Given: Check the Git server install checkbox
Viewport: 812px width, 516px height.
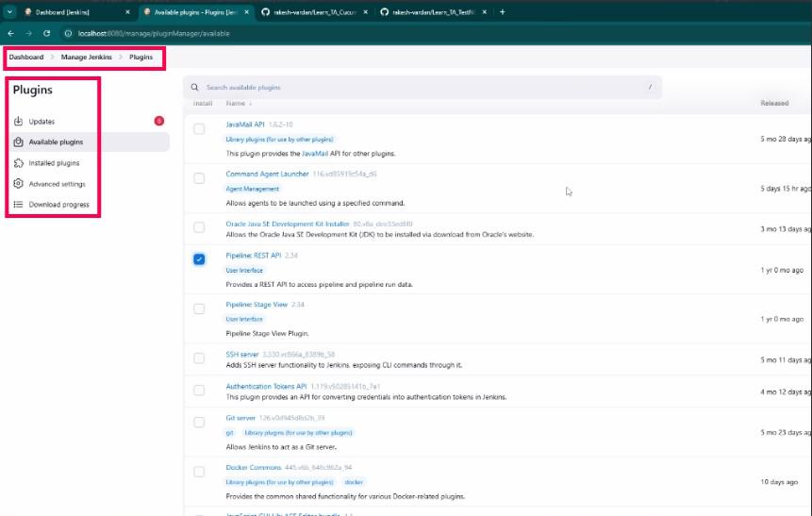Looking at the screenshot, I should [x=199, y=423].
